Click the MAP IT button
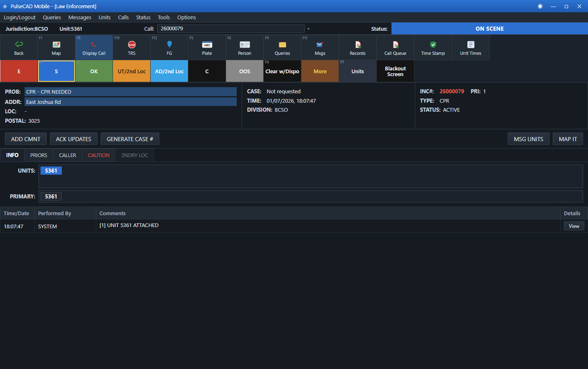 [568, 139]
